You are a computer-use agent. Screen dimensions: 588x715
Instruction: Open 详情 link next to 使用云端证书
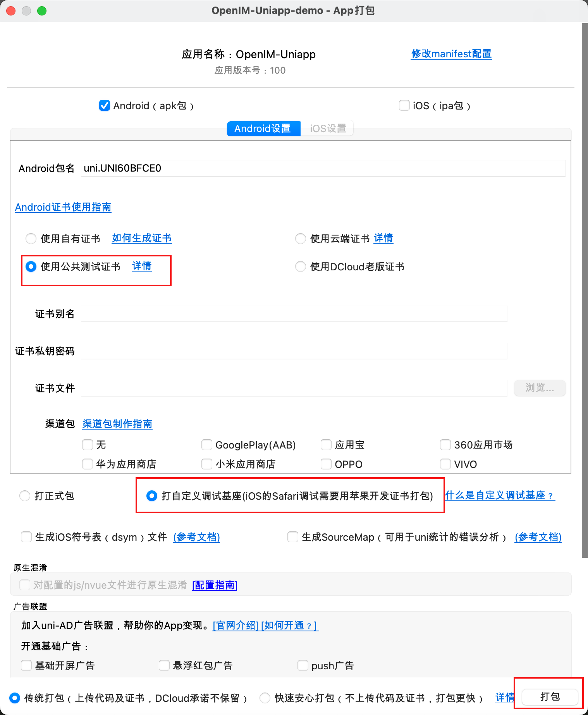(383, 238)
